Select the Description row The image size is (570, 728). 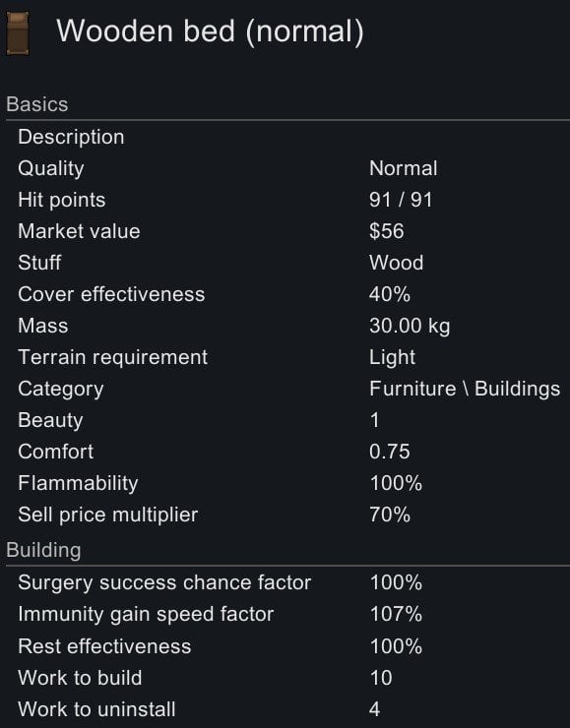(288, 137)
